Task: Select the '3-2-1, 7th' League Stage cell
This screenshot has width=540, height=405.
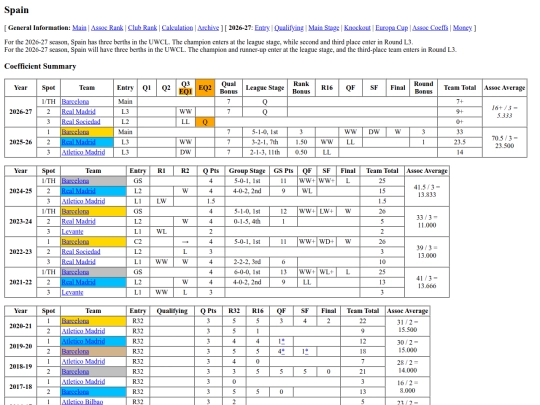Action: point(265,142)
